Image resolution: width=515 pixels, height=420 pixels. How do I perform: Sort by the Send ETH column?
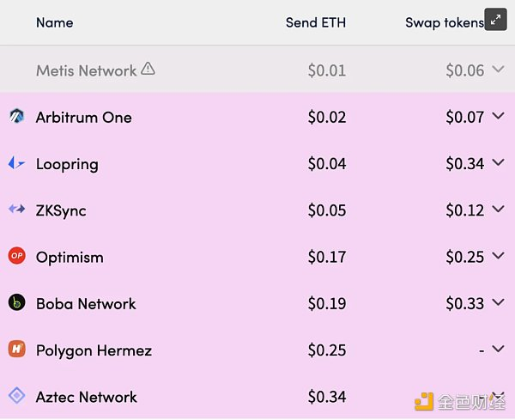coord(315,23)
